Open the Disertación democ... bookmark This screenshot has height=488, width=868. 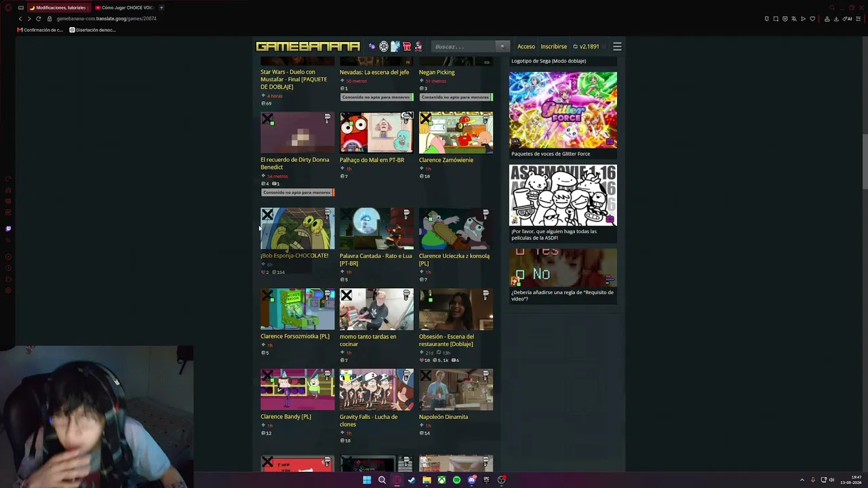coord(93,30)
